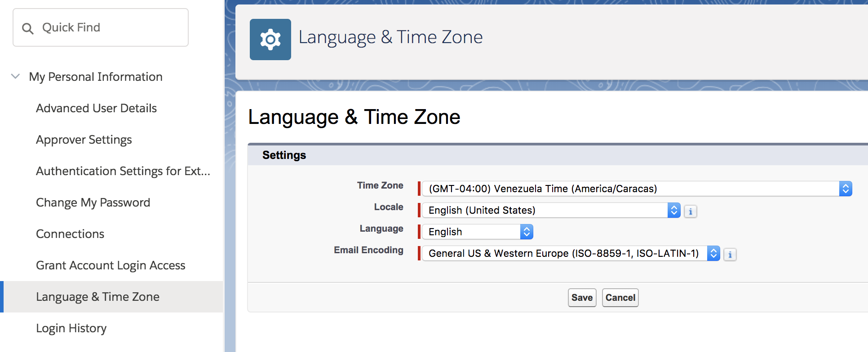Cancel changes to settings

tap(620, 297)
